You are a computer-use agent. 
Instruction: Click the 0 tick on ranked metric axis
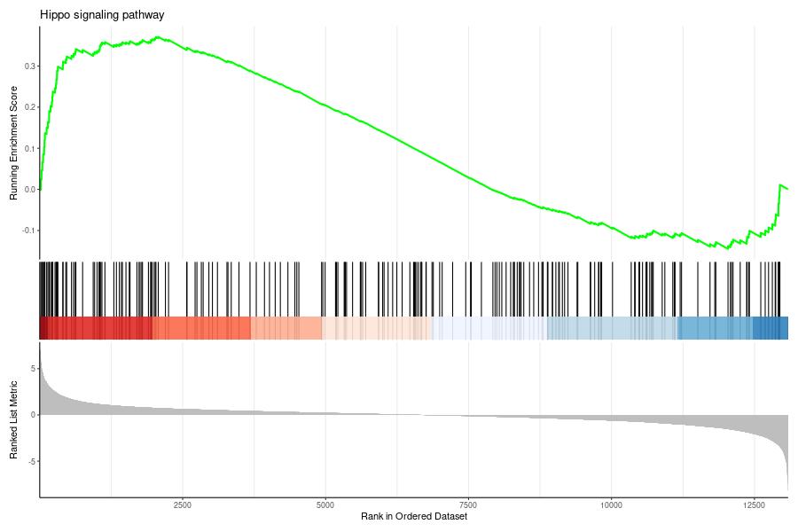pos(33,415)
